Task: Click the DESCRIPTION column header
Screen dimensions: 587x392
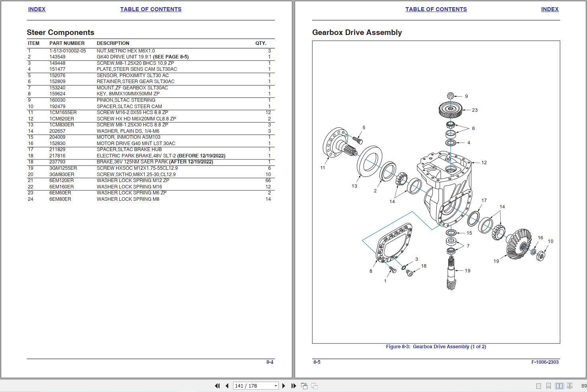Action: click(113, 43)
